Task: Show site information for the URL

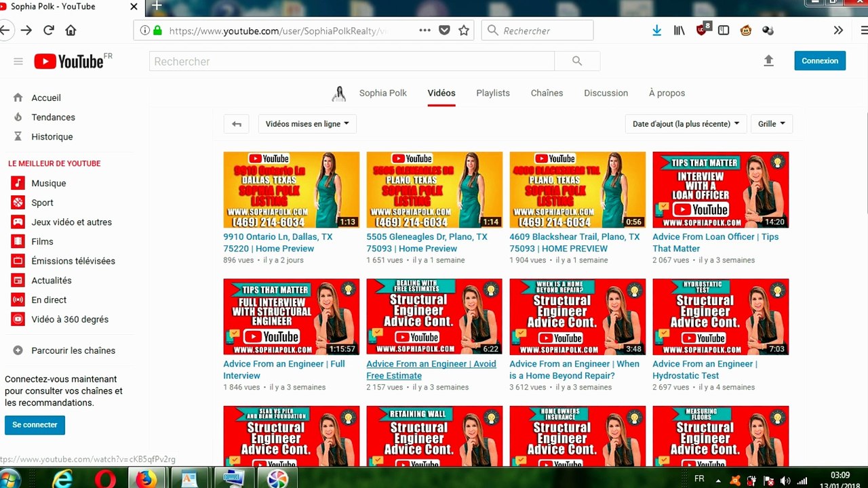Action: point(144,30)
